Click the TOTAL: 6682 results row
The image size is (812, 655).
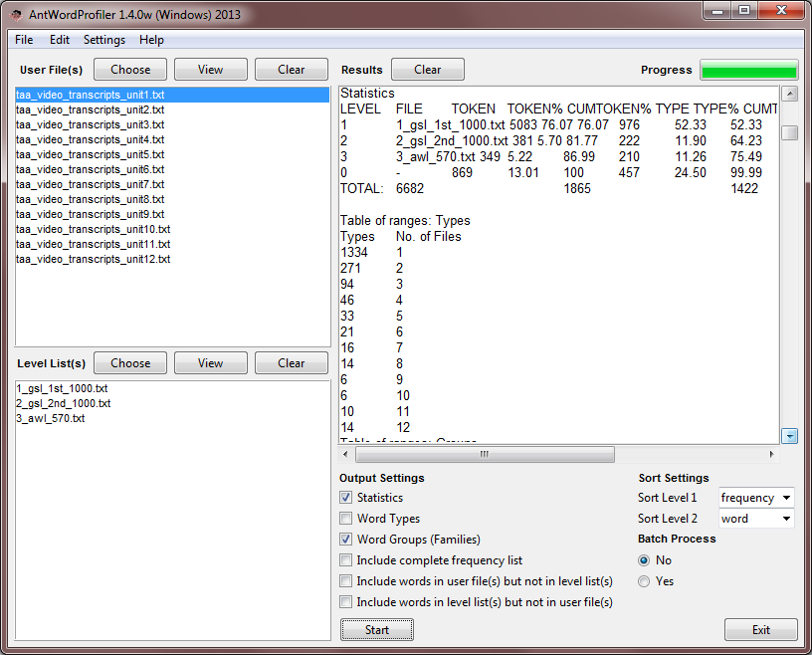[x=559, y=188]
